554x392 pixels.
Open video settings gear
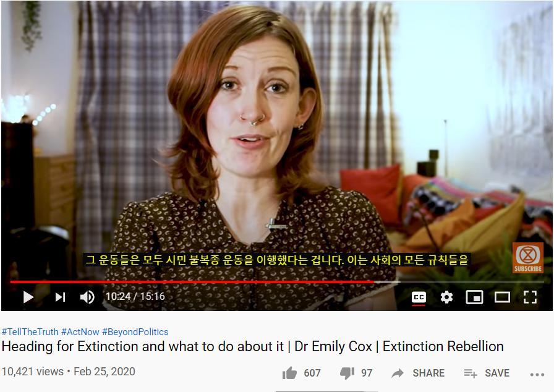(446, 297)
